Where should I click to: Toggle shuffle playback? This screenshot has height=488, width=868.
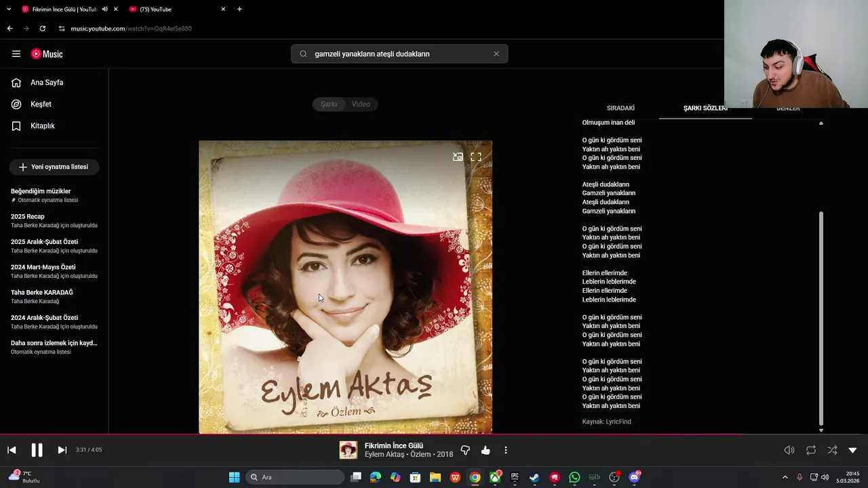coord(832,450)
